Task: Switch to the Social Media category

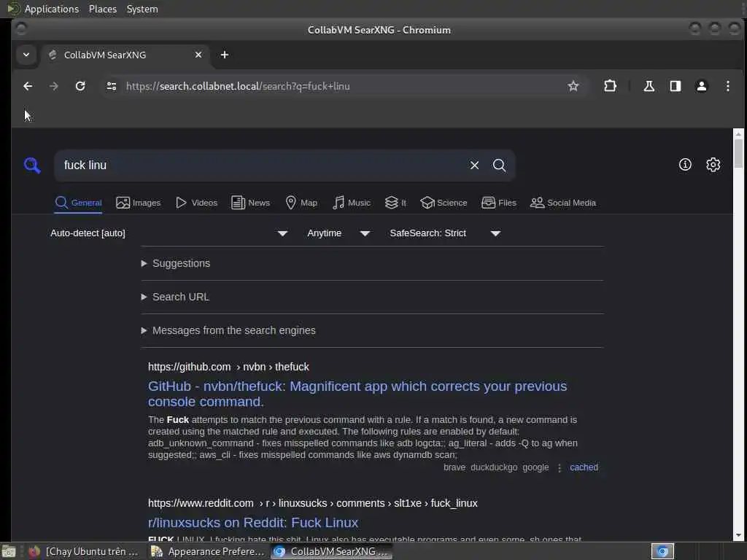Action: click(x=563, y=203)
